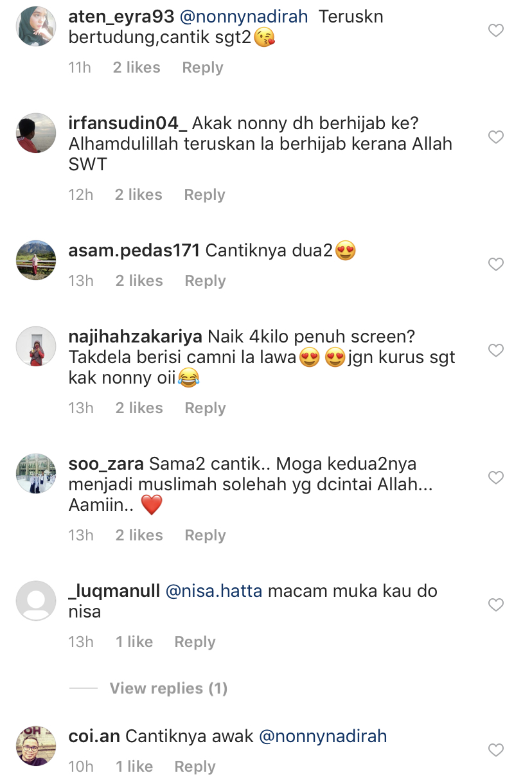Reply to irfansudin04_'s comment

point(204,195)
